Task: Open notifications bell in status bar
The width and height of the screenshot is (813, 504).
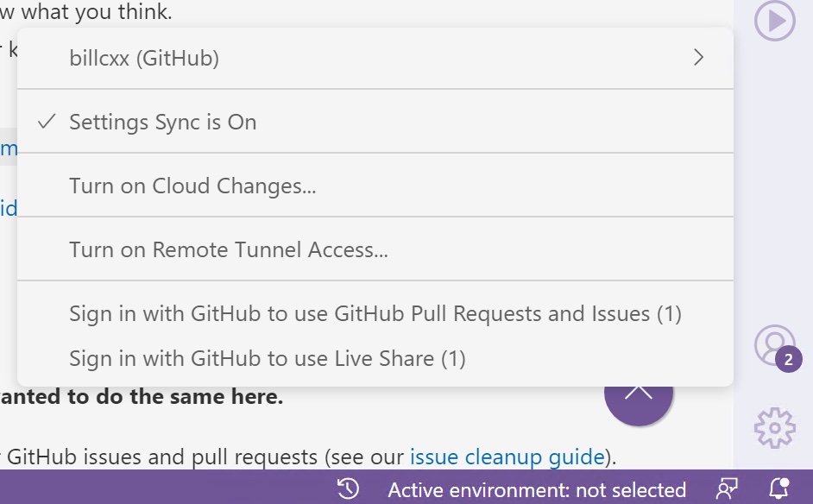Action: point(780,489)
